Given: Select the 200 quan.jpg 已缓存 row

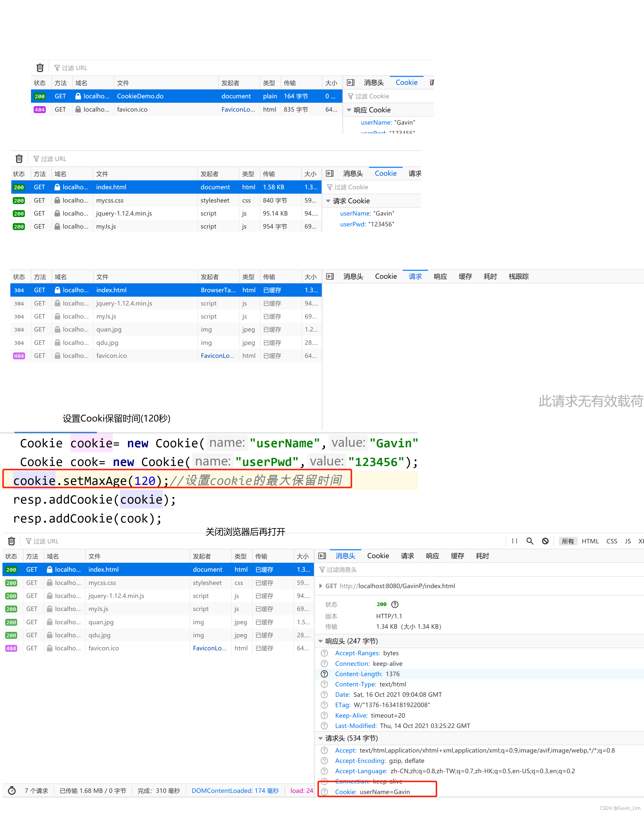Looking at the screenshot, I should (x=158, y=622).
